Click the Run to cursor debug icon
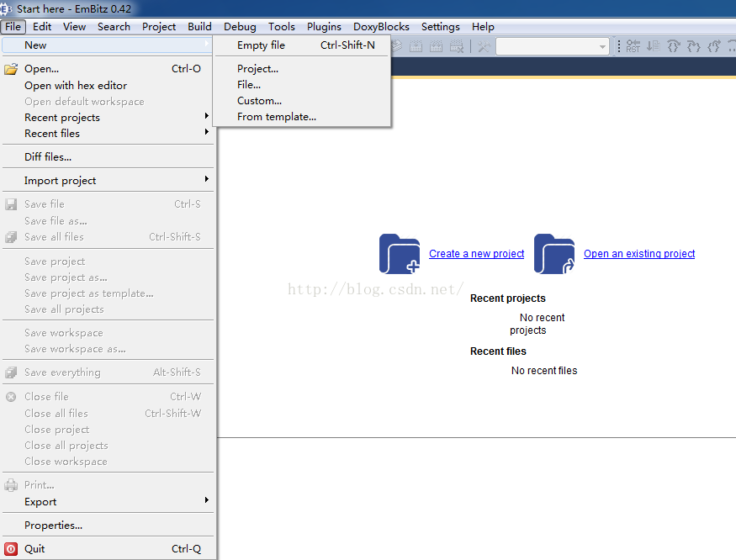The width and height of the screenshot is (736, 560). tap(653, 46)
